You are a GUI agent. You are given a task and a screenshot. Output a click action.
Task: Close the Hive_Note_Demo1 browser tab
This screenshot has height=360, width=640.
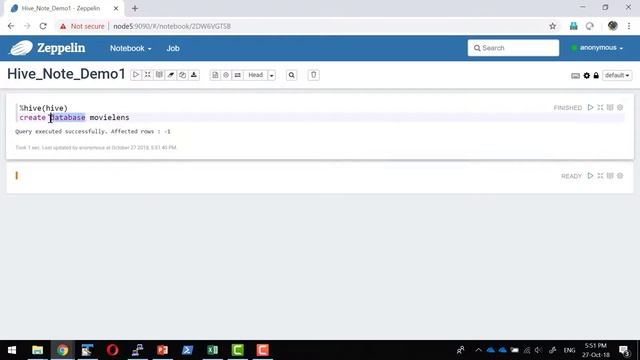[x=116, y=8]
